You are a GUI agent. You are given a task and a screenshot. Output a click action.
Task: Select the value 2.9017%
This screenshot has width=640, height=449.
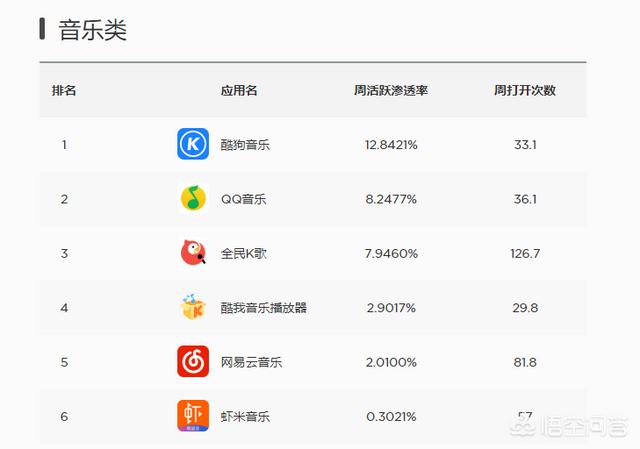[x=391, y=308]
